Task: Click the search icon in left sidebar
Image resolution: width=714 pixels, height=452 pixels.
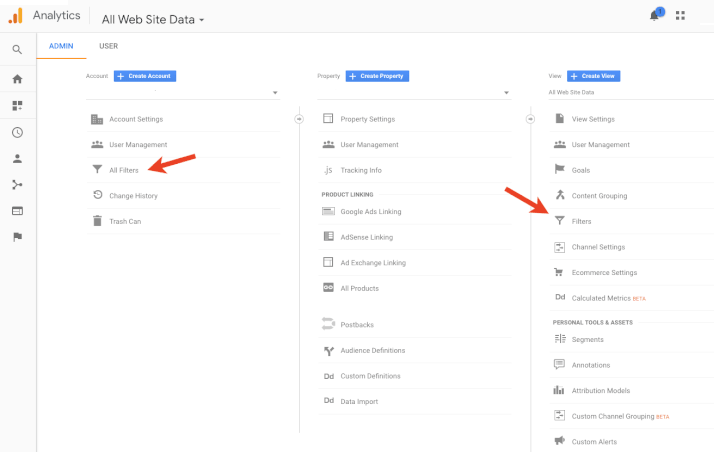Action: tap(17, 49)
